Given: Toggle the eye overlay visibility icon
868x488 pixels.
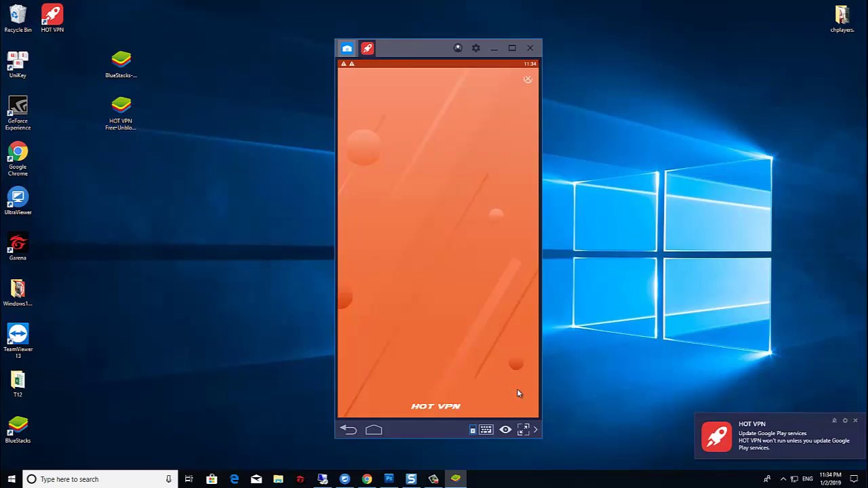Looking at the screenshot, I should tap(505, 430).
